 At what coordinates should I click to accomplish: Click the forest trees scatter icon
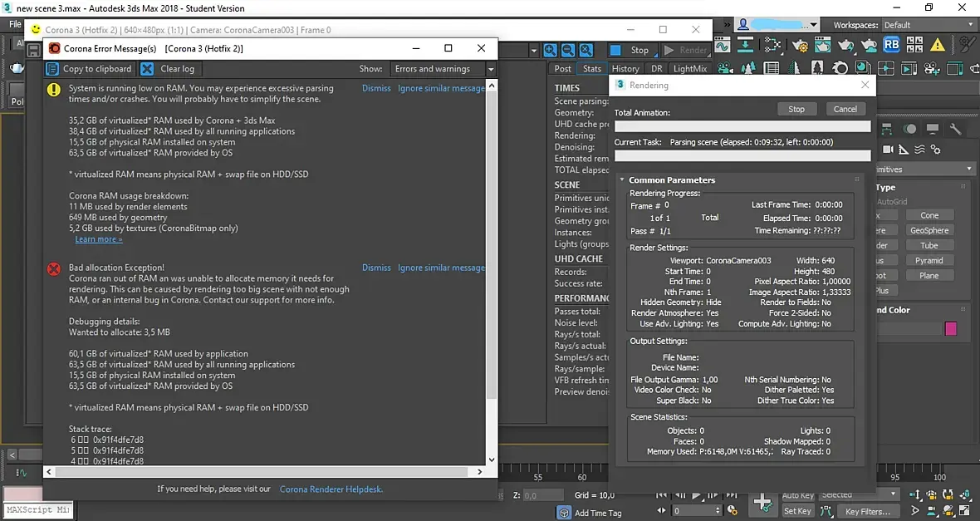click(x=747, y=68)
